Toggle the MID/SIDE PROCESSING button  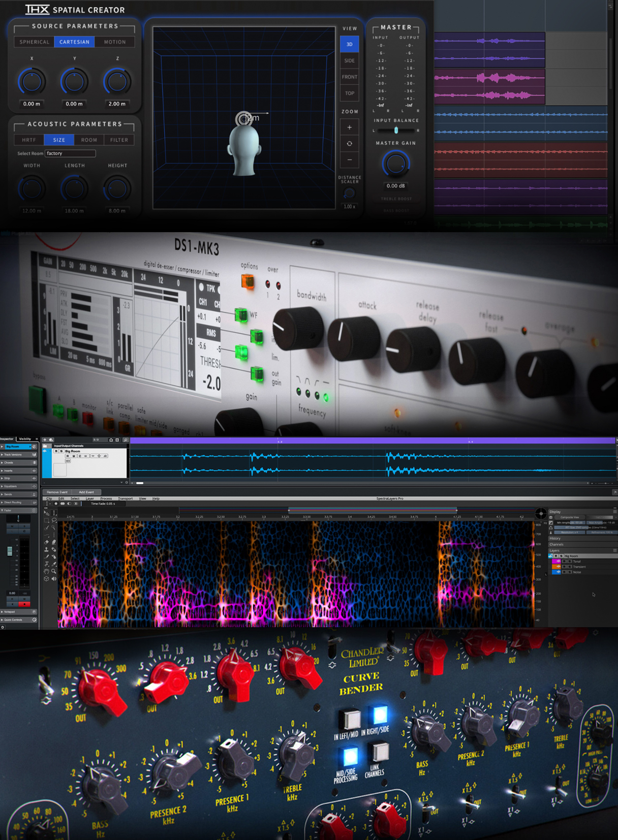349,757
